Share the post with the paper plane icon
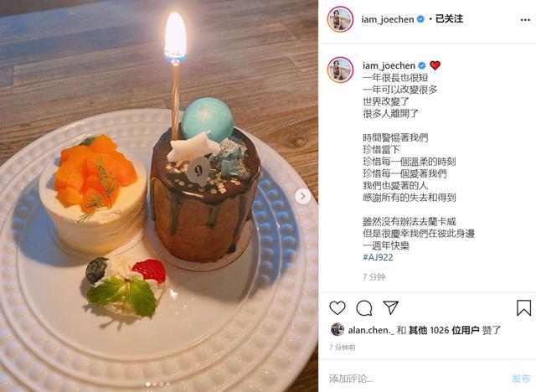This screenshot has height=392, width=536. [x=390, y=307]
